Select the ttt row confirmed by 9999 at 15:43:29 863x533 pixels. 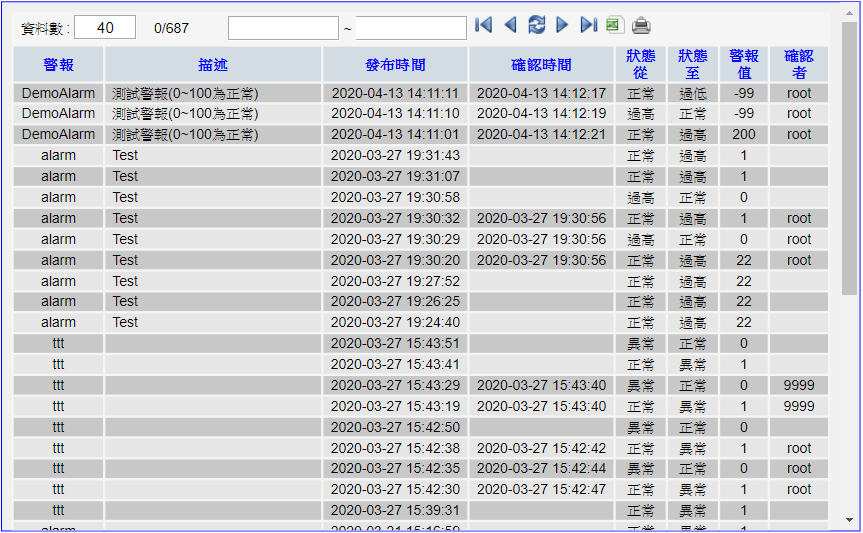[58, 385]
